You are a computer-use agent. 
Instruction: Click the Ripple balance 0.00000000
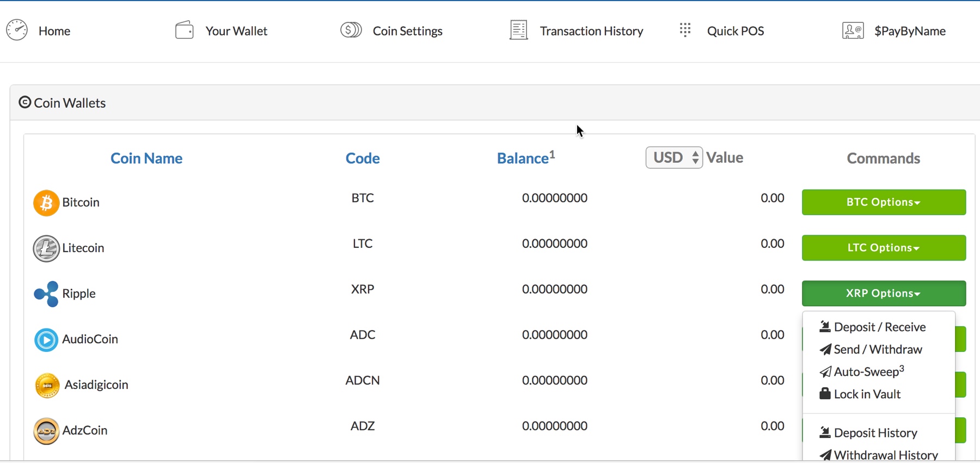pyautogui.click(x=555, y=289)
